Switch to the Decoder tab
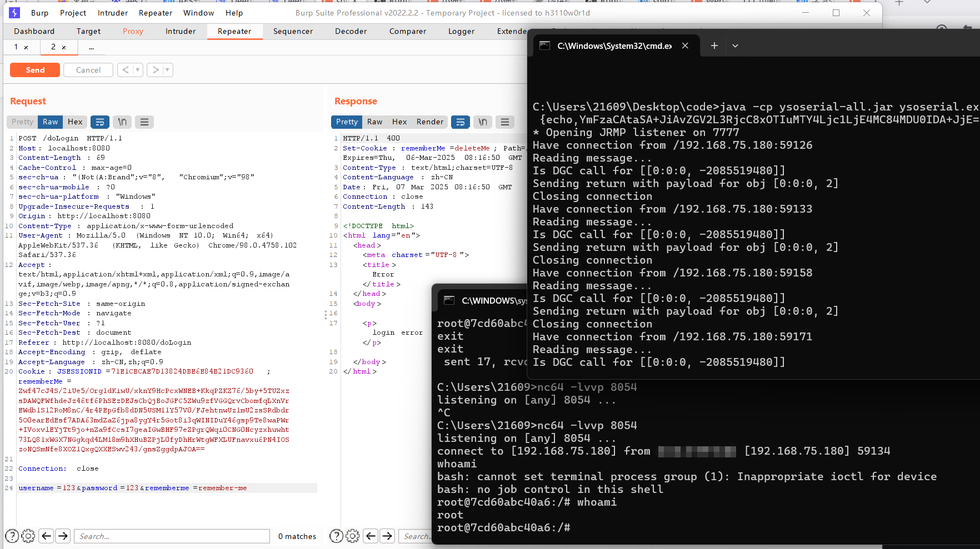Image resolution: width=980 pixels, height=549 pixels. coord(351,31)
